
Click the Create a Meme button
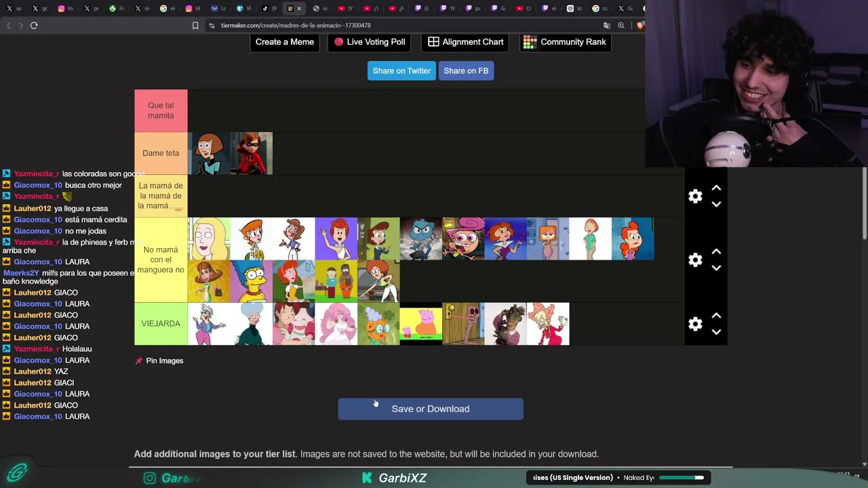pyautogui.click(x=285, y=42)
